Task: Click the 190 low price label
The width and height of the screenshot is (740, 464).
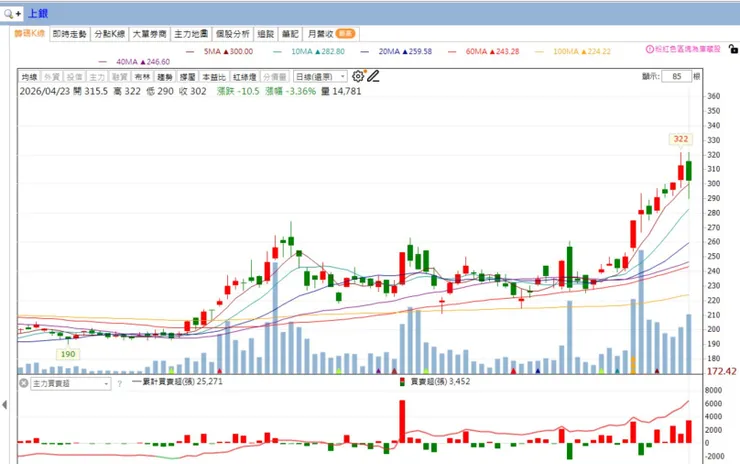Action: tap(68, 354)
